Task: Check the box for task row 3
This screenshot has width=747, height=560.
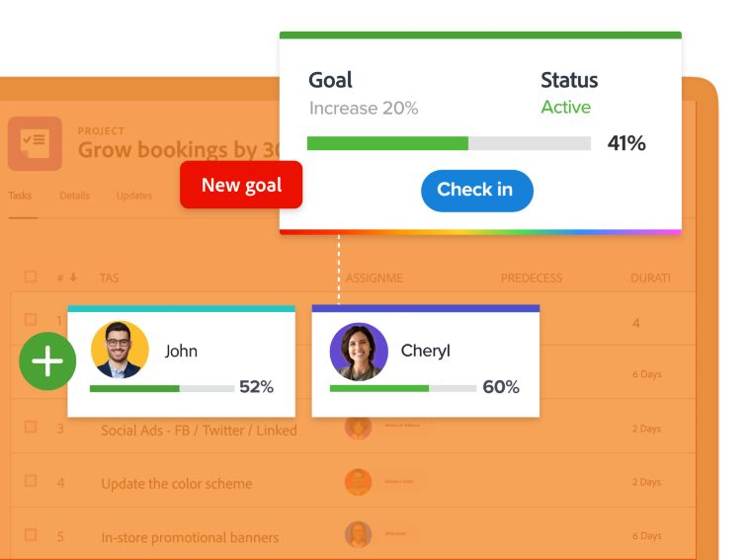Action: pyautogui.click(x=30, y=427)
